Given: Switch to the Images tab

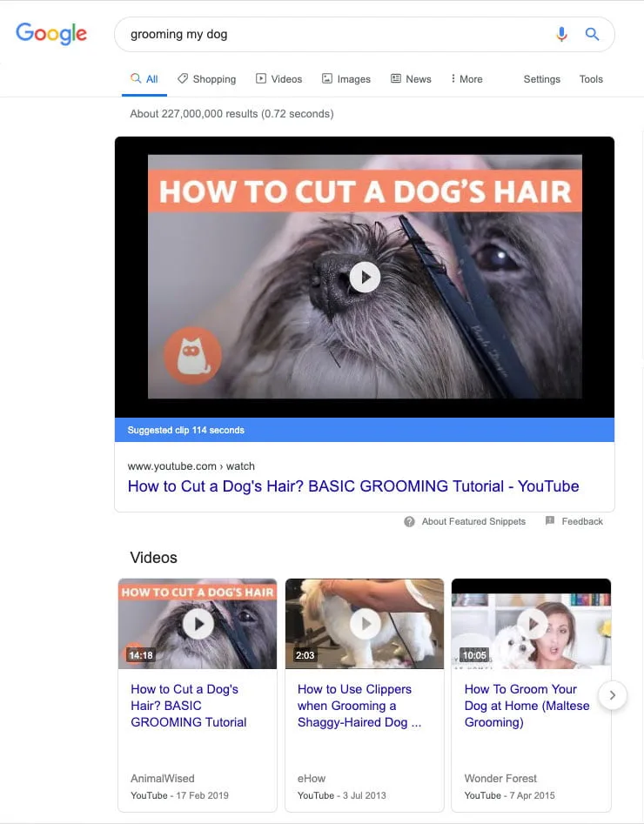Looking at the screenshot, I should [345, 79].
